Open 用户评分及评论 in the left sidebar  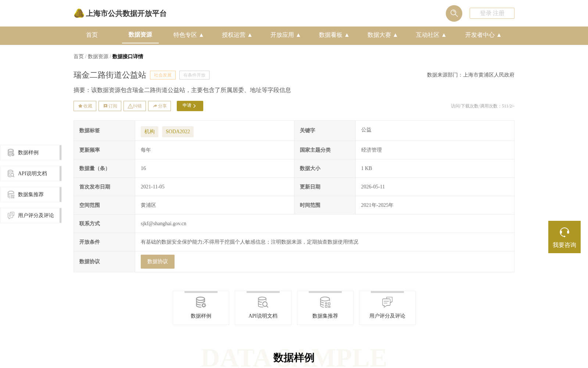click(31, 215)
